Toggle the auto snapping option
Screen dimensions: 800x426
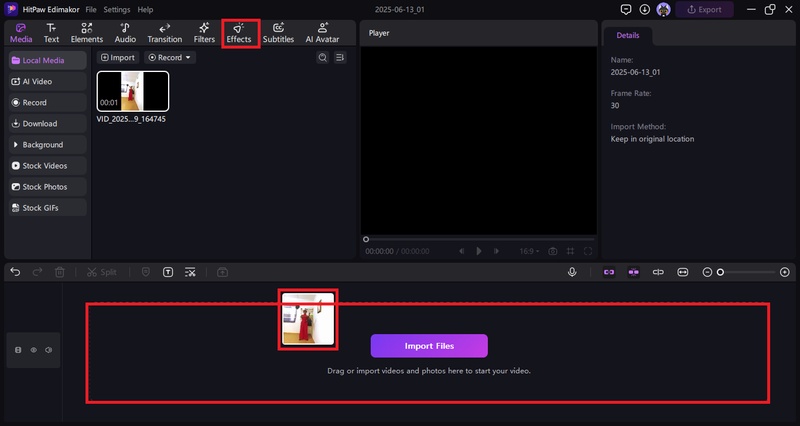point(634,272)
